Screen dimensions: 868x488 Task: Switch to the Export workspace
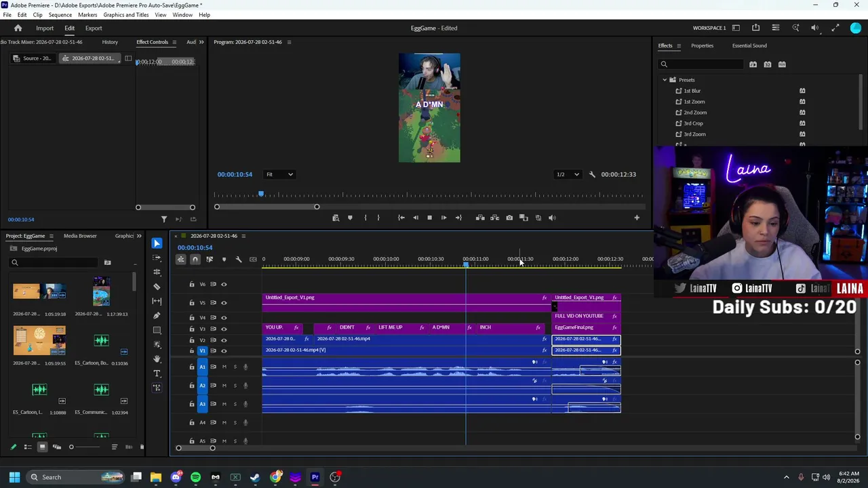click(x=94, y=28)
